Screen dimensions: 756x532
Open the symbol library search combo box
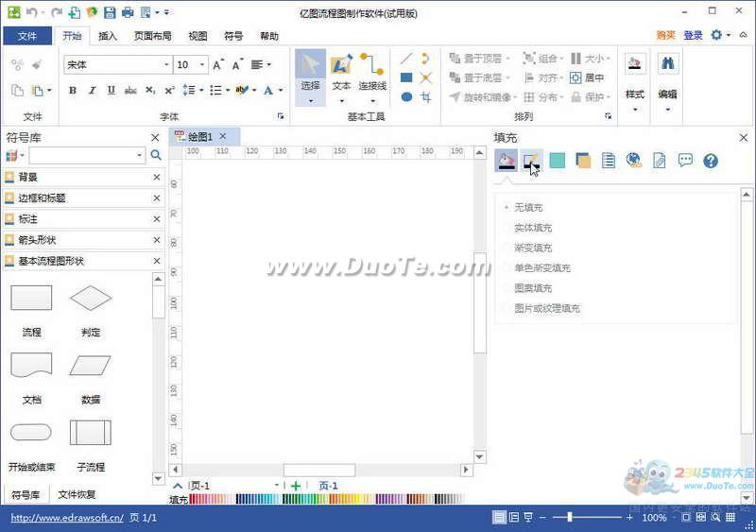tap(87, 155)
